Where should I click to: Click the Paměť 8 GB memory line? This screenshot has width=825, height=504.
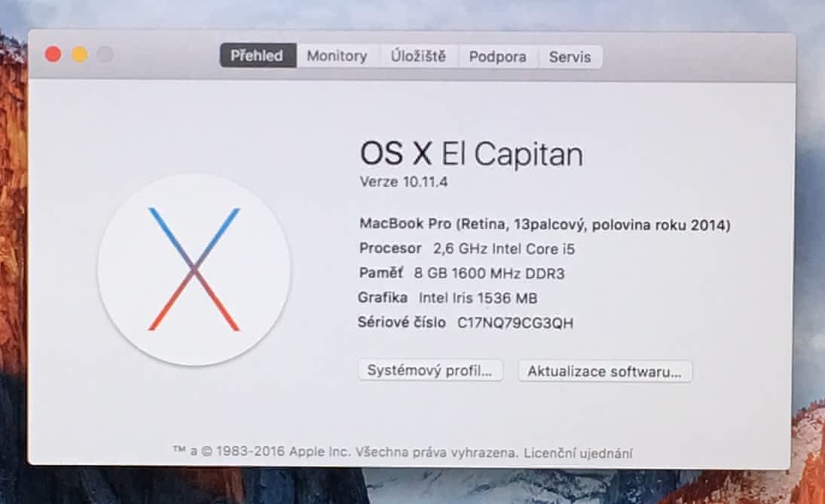click(461, 273)
